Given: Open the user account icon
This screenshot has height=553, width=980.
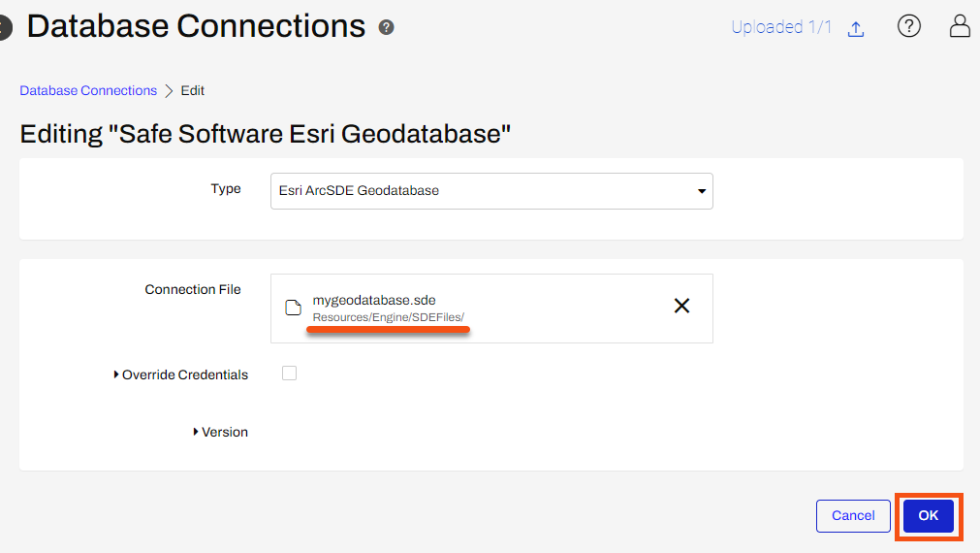Looking at the screenshot, I should point(960,25).
